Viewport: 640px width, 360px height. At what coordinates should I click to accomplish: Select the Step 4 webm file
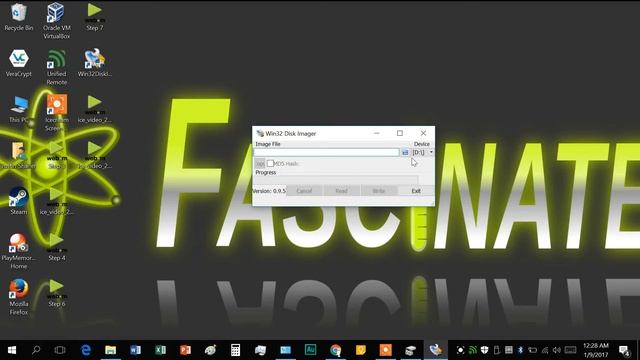(x=56, y=247)
